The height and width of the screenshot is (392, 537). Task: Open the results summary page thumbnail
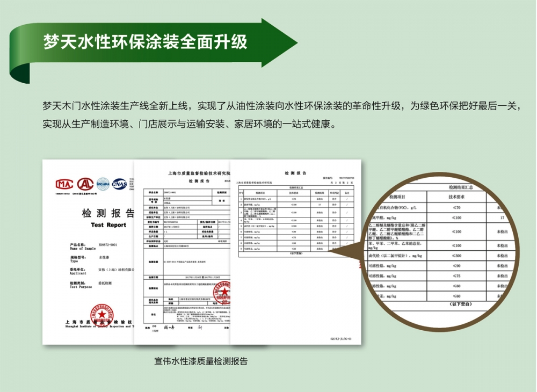point(295,252)
